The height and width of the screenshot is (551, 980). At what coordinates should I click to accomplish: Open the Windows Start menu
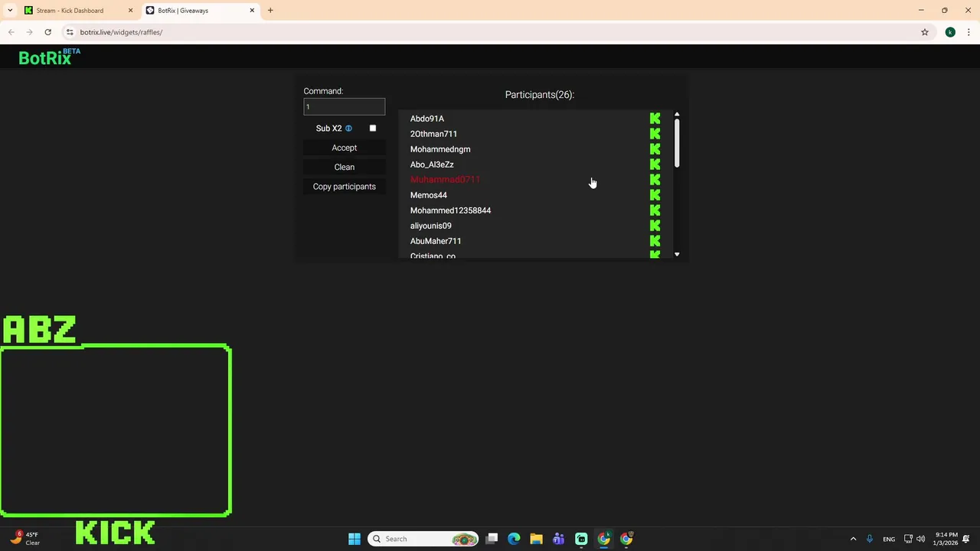354,539
